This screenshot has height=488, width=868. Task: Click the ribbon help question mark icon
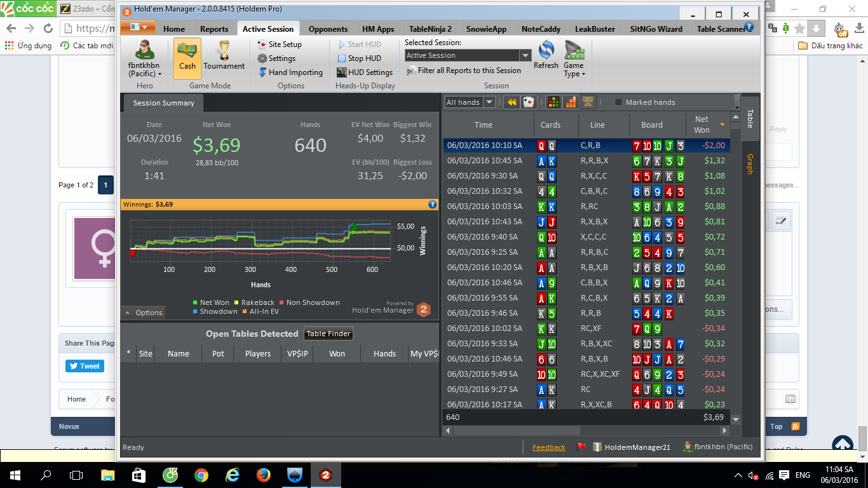[749, 27]
